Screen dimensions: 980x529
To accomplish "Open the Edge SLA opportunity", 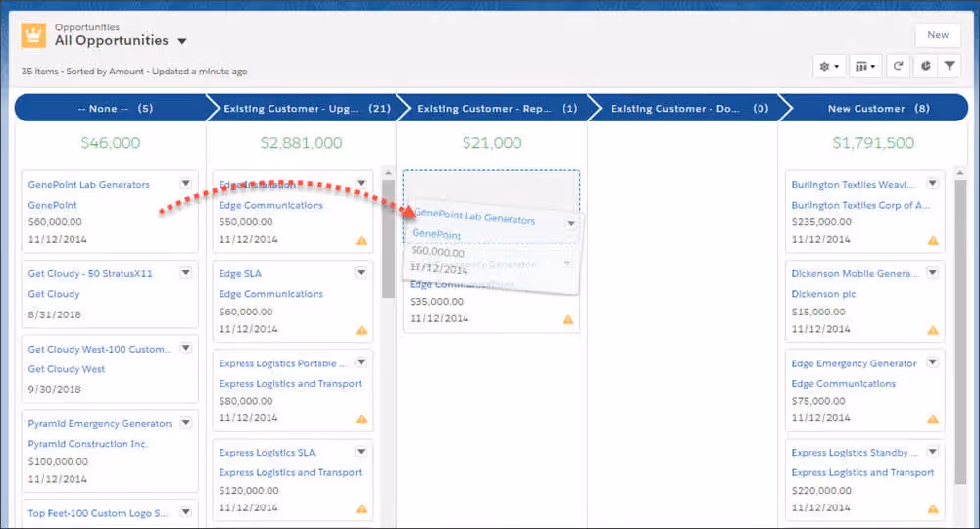I will point(240,273).
